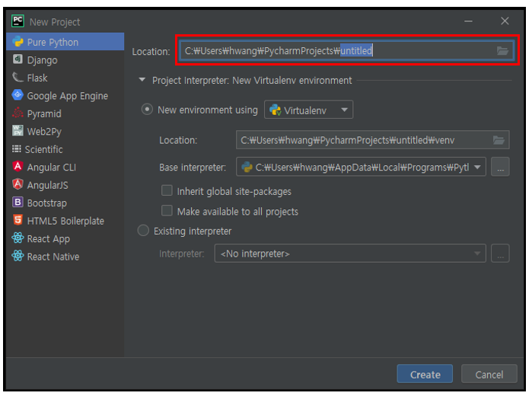Close the New Project dialog
Viewport: 532px width, 396px height.
pyautogui.click(x=505, y=21)
